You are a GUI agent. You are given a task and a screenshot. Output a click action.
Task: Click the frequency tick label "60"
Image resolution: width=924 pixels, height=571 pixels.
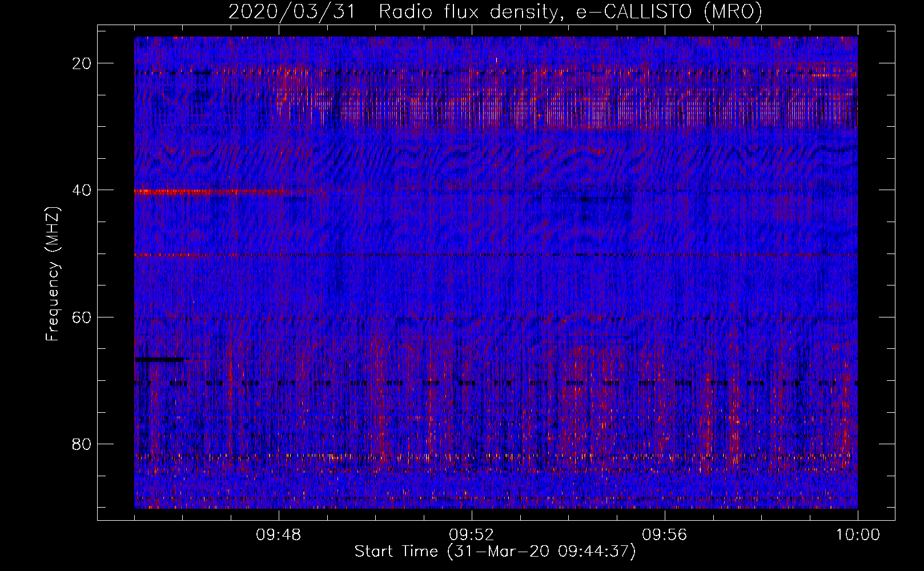[82, 317]
